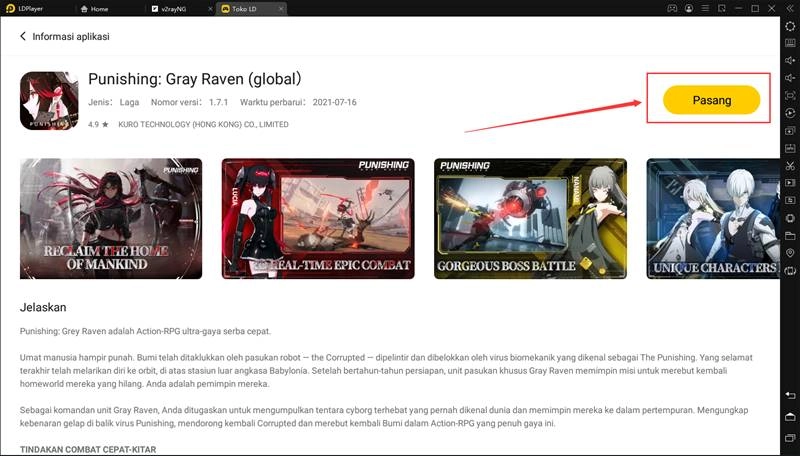Open the Gorgeous Boss Battle screenshot
Screen dimensions: 800x456
530,218
